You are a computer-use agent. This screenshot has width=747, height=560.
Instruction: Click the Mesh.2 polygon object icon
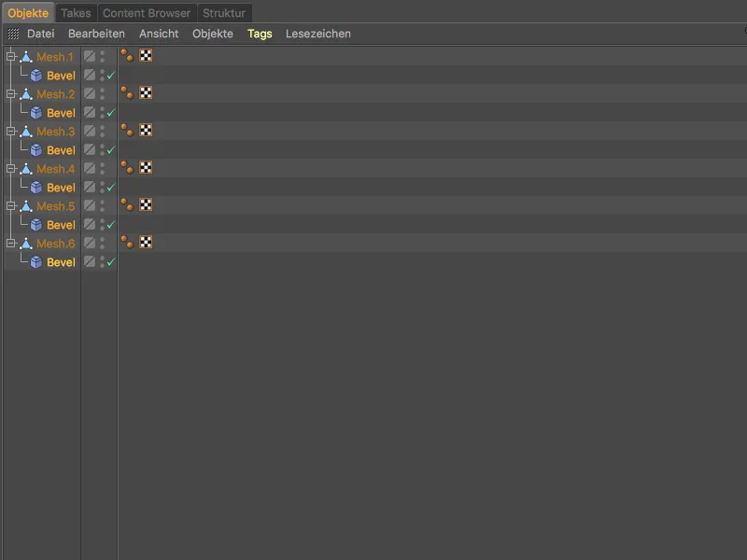(x=26, y=94)
